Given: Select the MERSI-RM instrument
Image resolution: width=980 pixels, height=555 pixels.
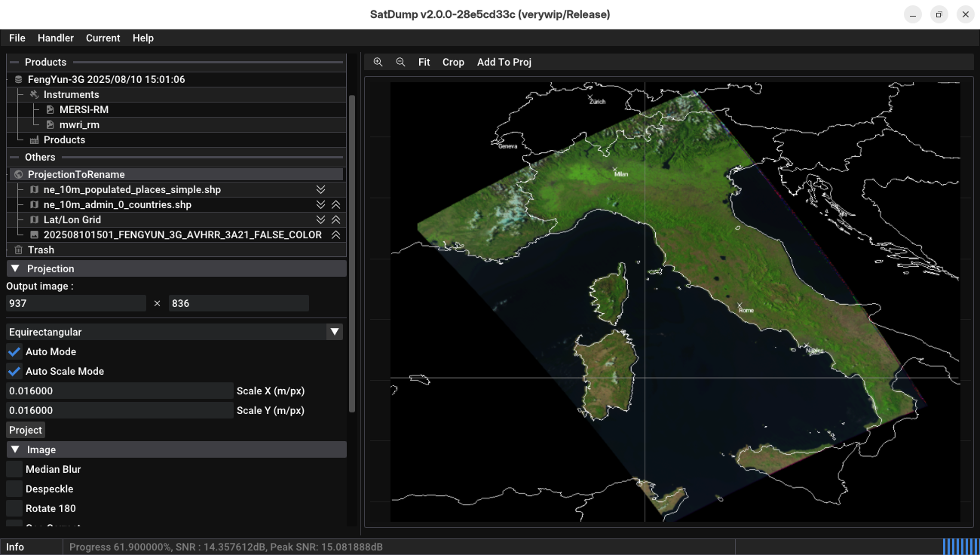Looking at the screenshot, I should pos(84,109).
